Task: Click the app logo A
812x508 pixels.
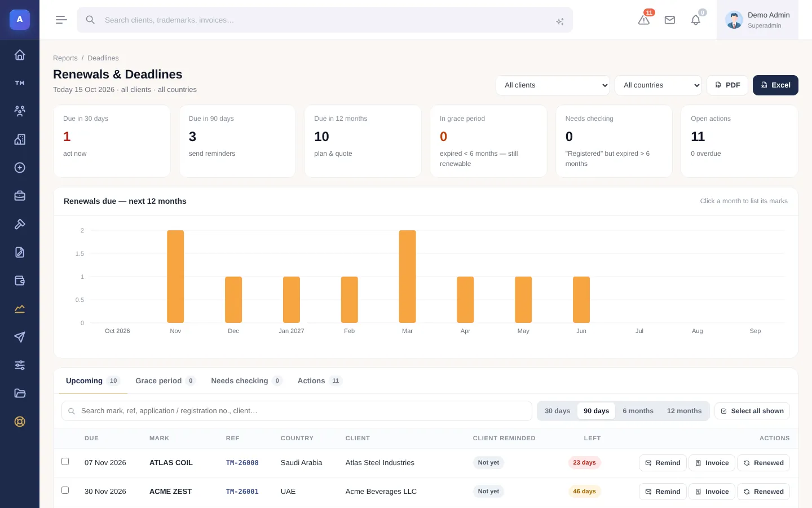Action: (20, 19)
